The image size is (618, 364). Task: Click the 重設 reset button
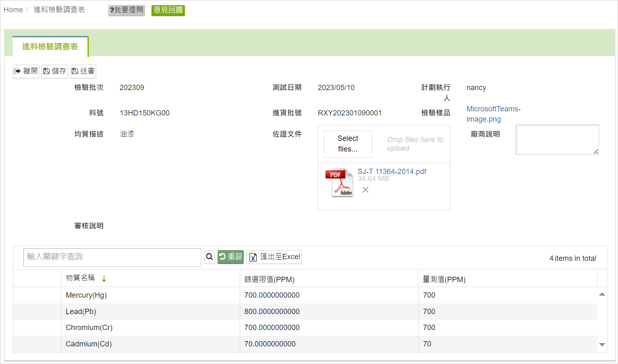(231, 257)
